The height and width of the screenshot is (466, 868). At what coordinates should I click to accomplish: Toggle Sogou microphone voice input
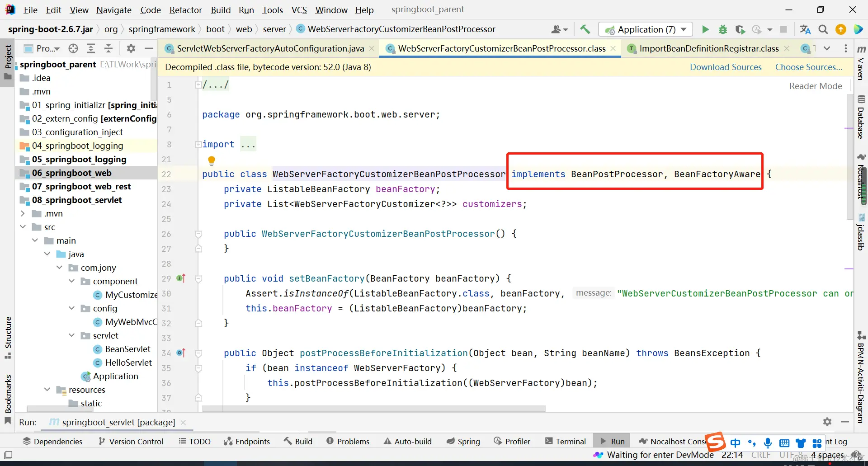pos(768,442)
